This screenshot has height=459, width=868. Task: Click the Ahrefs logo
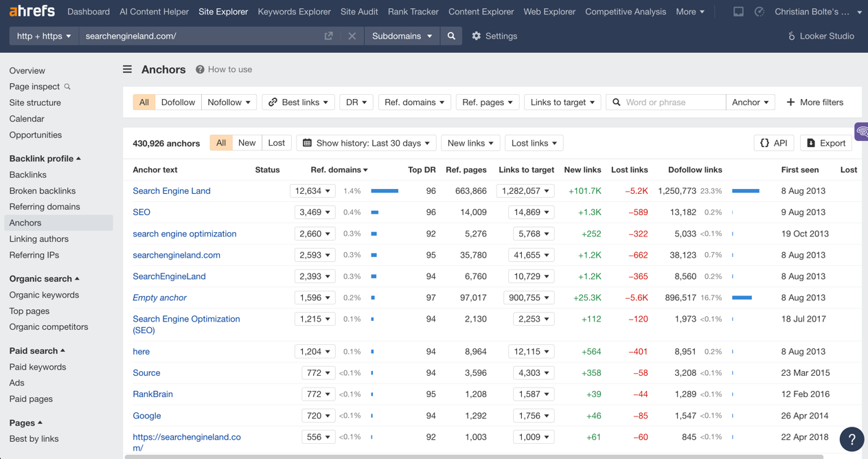pos(32,12)
